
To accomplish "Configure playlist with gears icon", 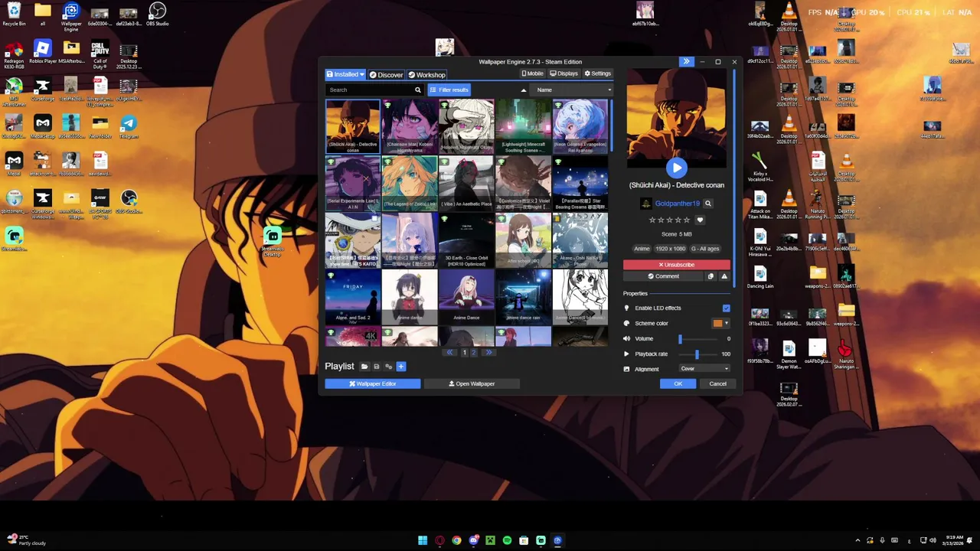I will [x=388, y=367].
